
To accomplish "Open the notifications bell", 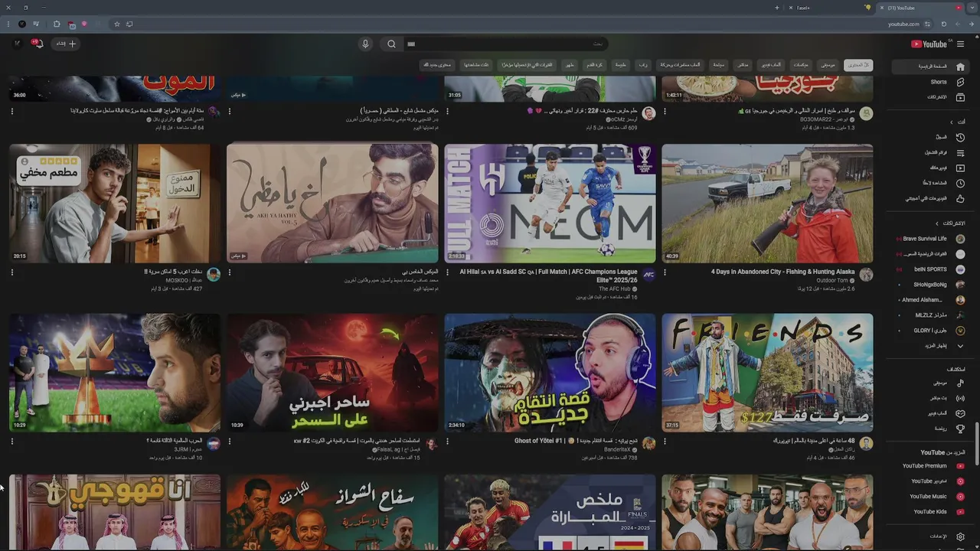I will [38, 44].
